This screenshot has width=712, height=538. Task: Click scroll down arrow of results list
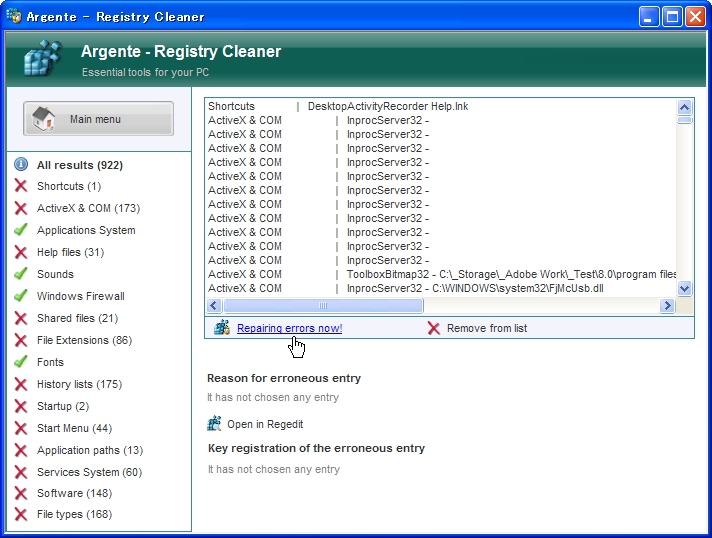(x=684, y=288)
